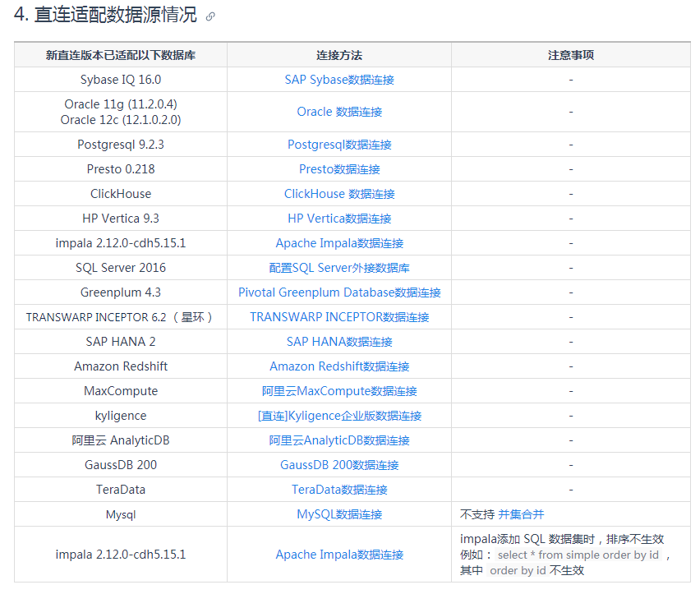
Task: Click the 阿里云 AnalyticDB database name cell
Action: click(x=121, y=440)
